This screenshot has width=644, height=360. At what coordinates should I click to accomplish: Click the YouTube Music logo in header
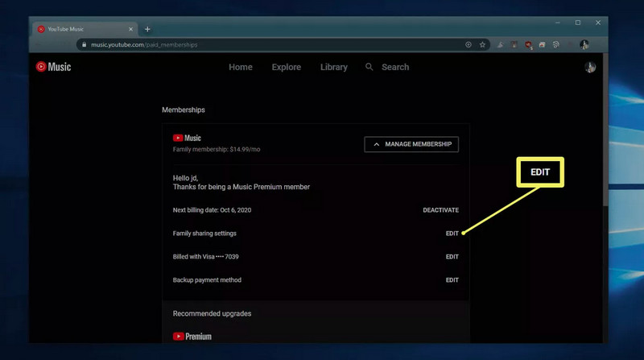click(53, 67)
